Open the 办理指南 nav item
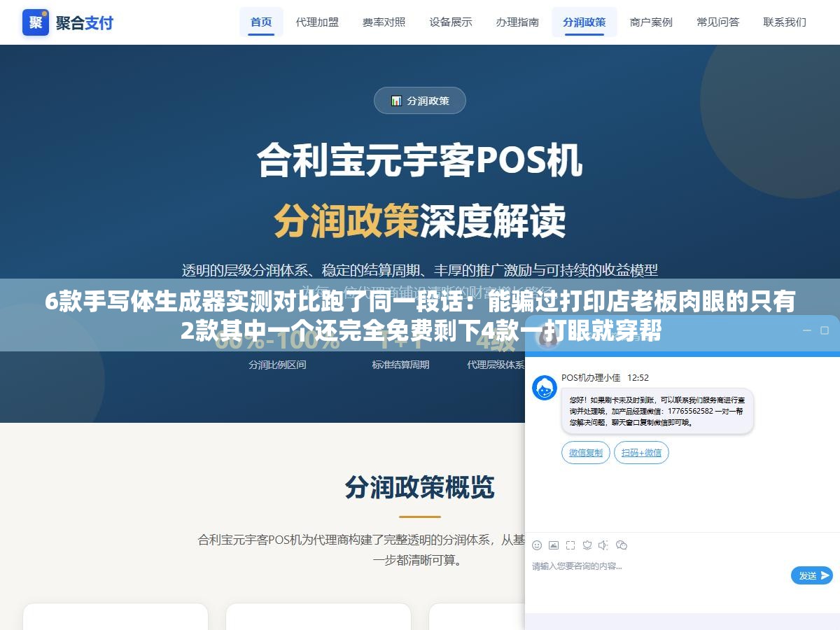Image resolution: width=840 pixels, height=630 pixels. 517,22
